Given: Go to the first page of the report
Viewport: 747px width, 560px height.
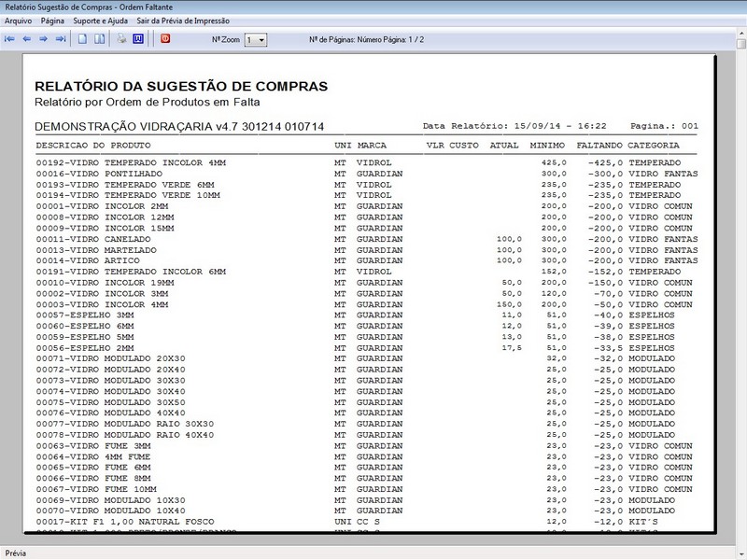Looking at the screenshot, I should tap(10, 39).
